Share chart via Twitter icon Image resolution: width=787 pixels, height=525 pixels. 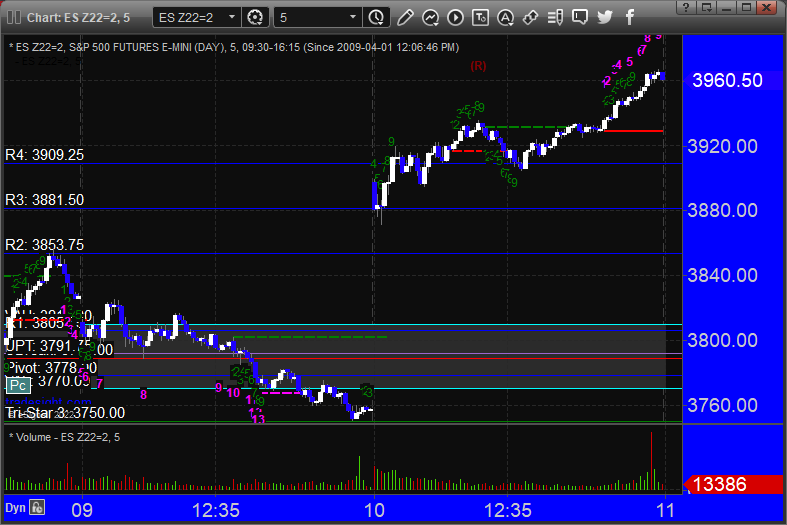pyautogui.click(x=605, y=18)
